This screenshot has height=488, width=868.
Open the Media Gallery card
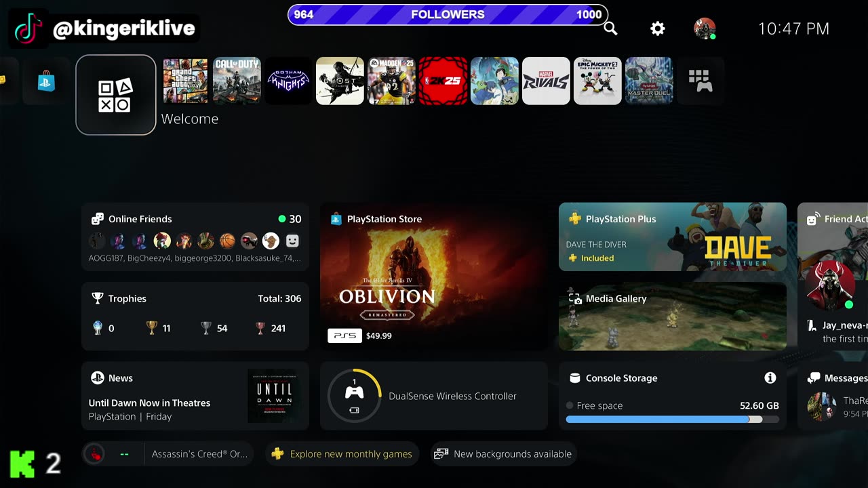pyautogui.click(x=673, y=317)
